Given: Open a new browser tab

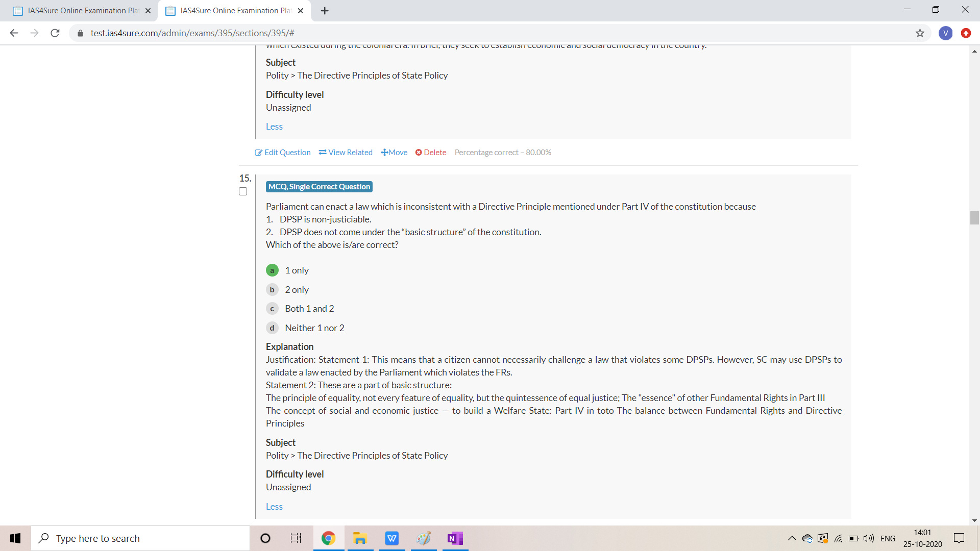Looking at the screenshot, I should [325, 11].
